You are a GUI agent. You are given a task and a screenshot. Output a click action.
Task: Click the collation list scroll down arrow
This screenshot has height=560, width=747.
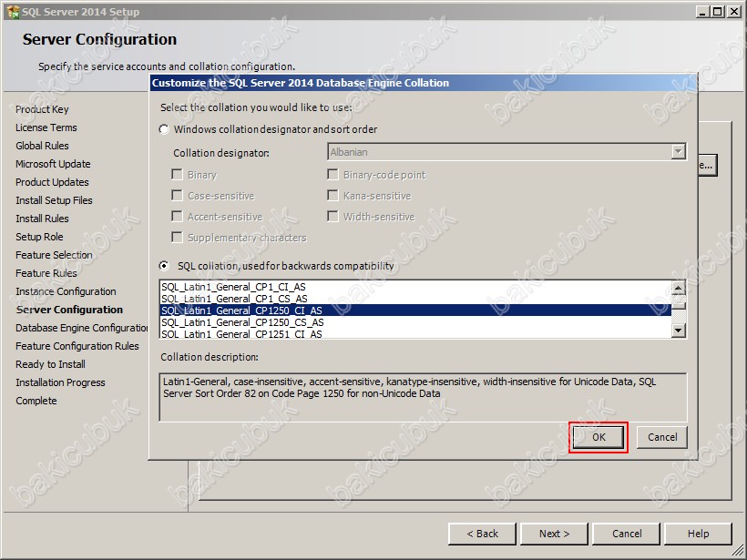click(678, 330)
